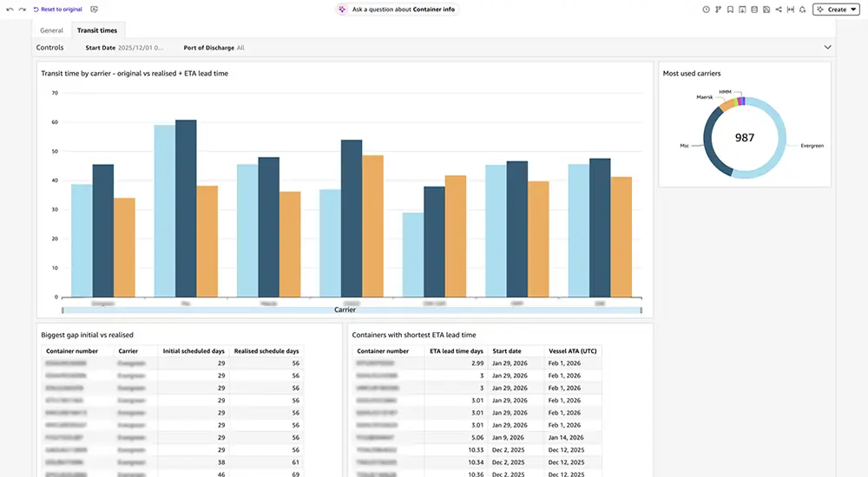Open the dataset cylinder icon
This screenshot has width=868, height=477.
point(754,10)
